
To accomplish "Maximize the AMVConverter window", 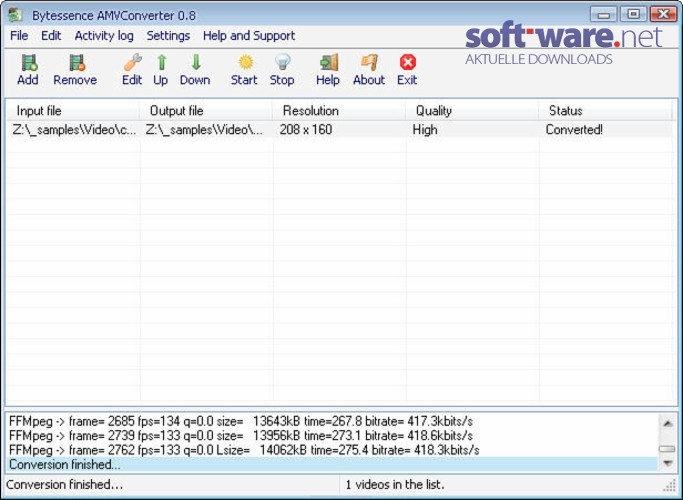I will tap(633, 14).
